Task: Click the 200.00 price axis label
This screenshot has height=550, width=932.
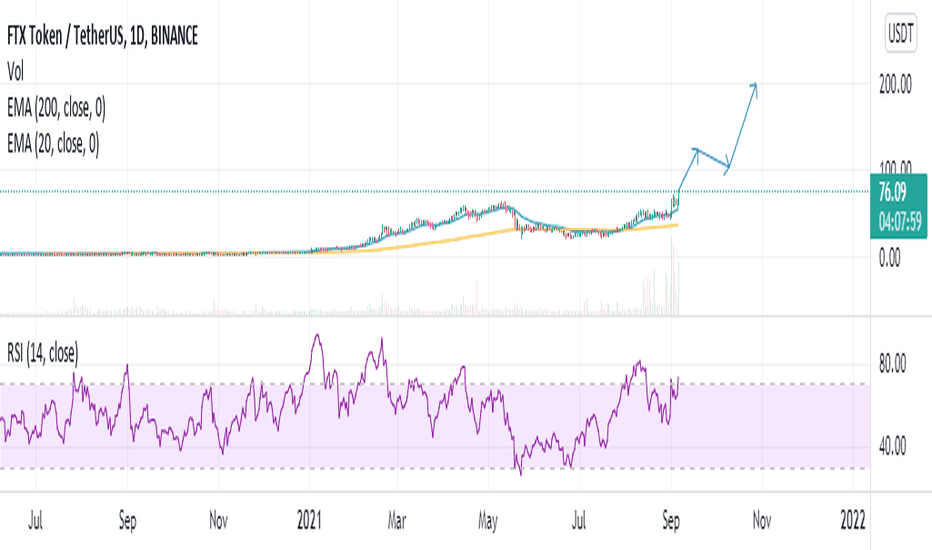Action: [895, 85]
